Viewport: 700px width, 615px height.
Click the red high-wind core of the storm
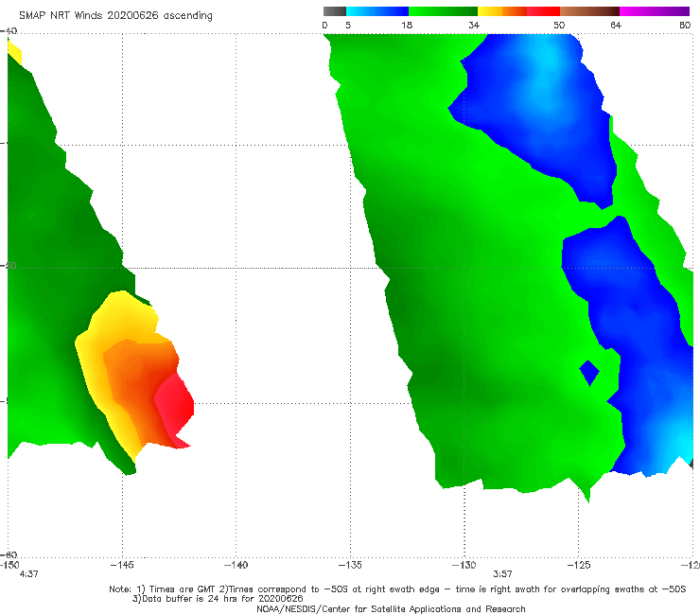click(175, 407)
